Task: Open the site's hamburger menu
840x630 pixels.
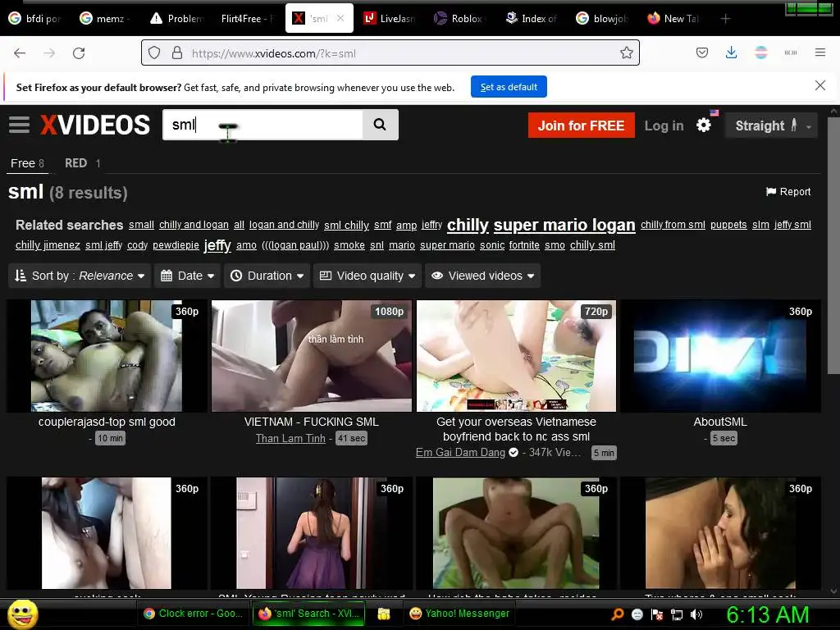Action: tap(20, 125)
